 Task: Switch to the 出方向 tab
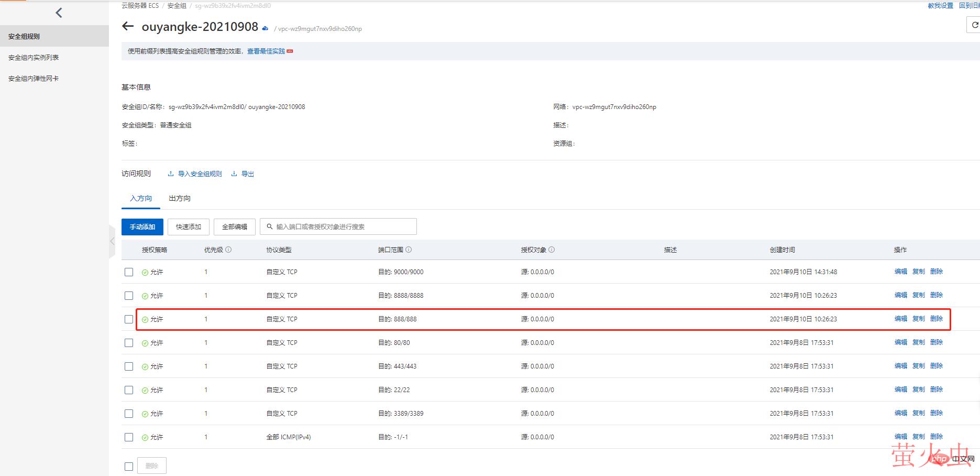[x=180, y=199]
